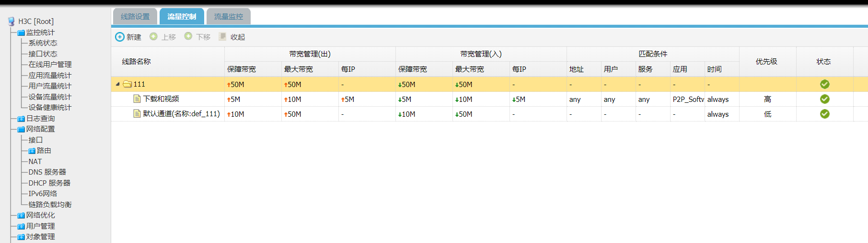868x243 pixels.
Task: Open 设备流量统计 in the tree
Action: 50,97
